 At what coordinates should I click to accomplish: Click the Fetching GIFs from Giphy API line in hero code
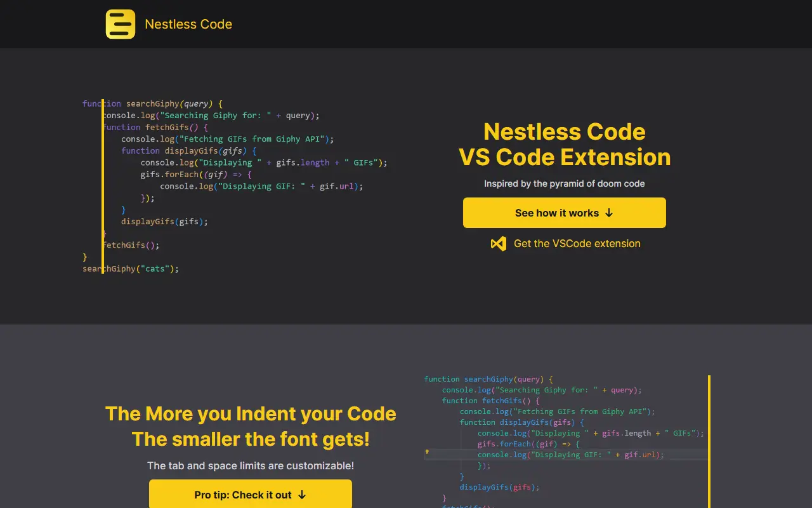point(227,139)
